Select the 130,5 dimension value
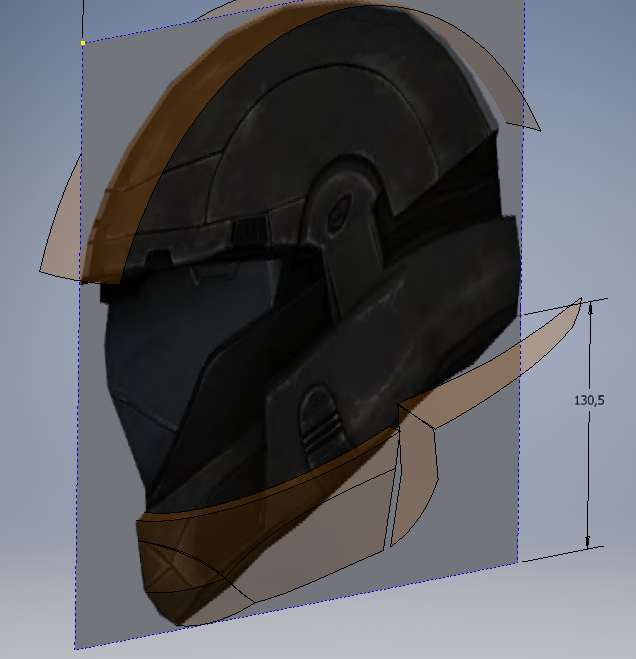The height and width of the screenshot is (659, 636). [589, 401]
